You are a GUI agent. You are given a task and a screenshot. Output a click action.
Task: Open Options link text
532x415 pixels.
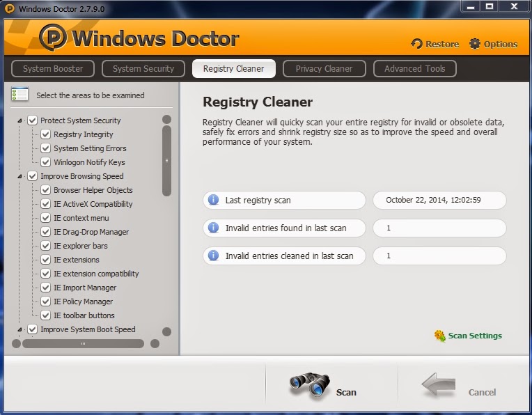[x=501, y=44]
